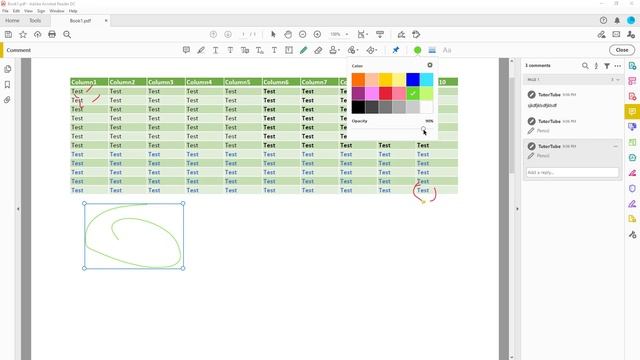This screenshot has height=360, width=640.
Task: Open find text magnifier in toolbar
Action: click(x=67, y=34)
